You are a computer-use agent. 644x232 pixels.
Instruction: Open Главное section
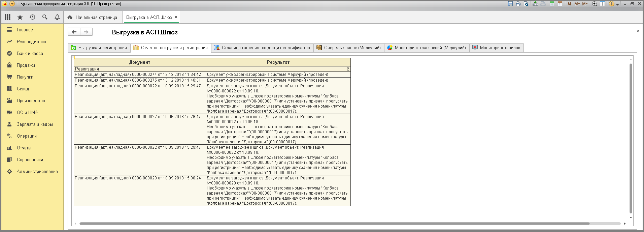(32, 30)
